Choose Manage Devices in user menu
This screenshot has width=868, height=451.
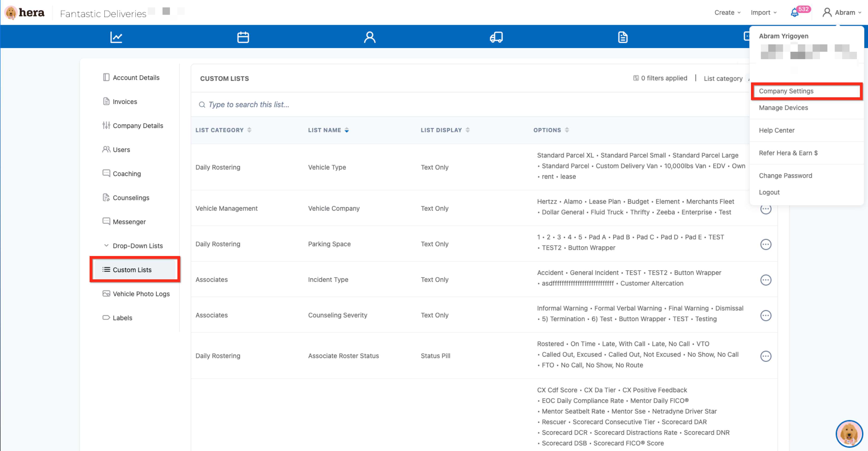pos(784,108)
